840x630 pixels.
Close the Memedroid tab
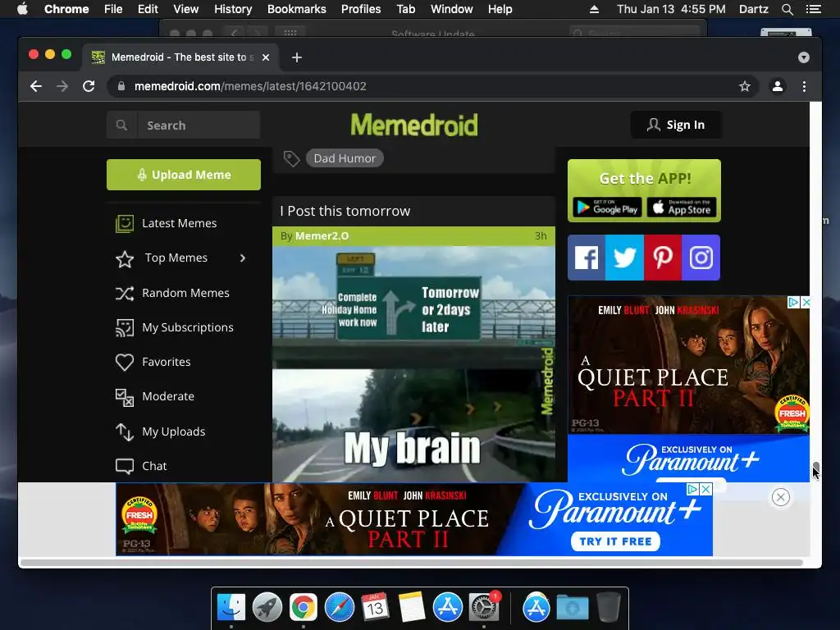point(266,57)
